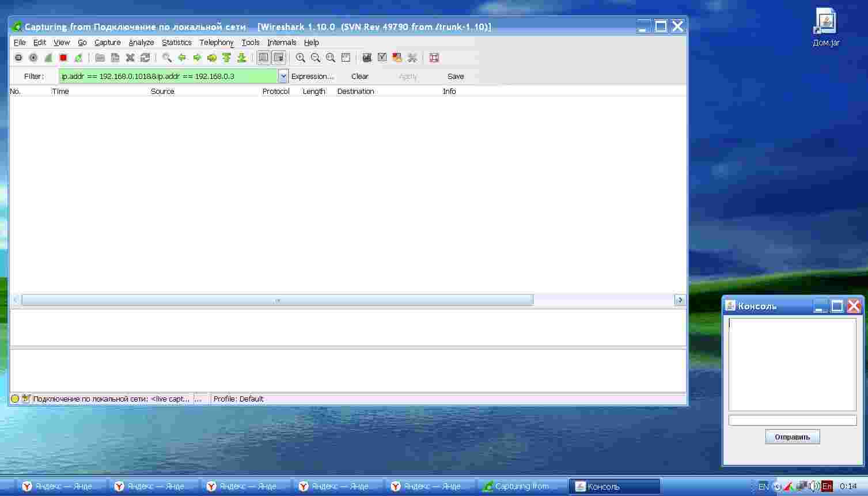868x496 pixels.
Task: Jump to the first packet
Action: point(227,58)
